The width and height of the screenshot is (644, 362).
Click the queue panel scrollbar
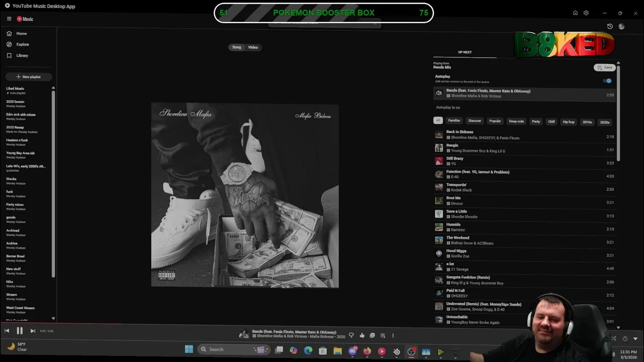(618, 113)
